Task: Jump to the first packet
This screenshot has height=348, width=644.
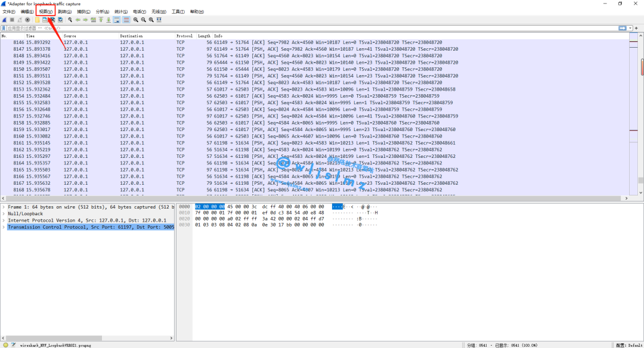Action: (101, 20)
